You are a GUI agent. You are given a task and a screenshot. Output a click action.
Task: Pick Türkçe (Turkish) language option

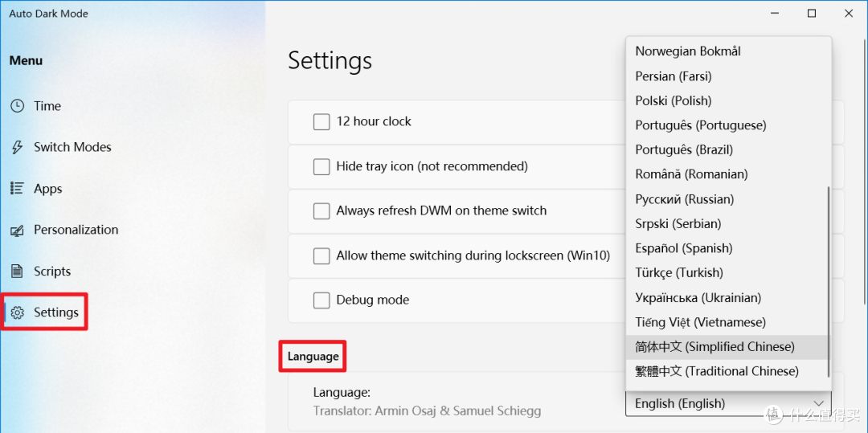[728, 272]
